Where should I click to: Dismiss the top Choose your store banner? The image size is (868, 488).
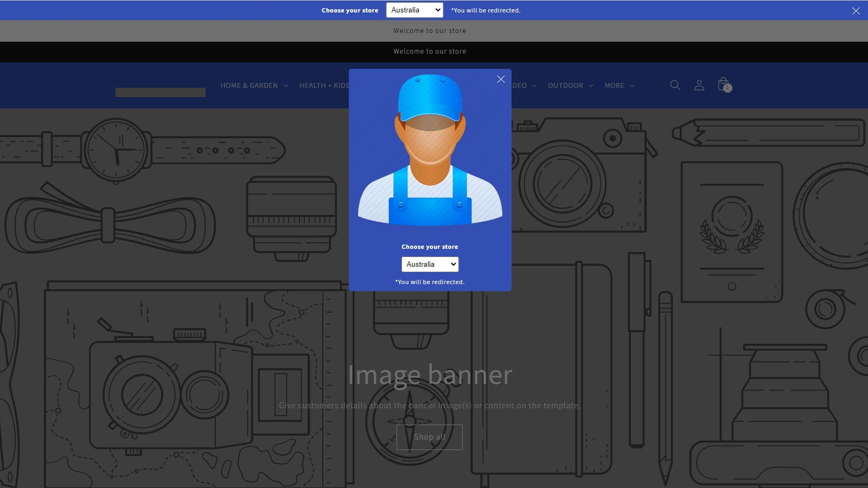click(856, 10)
